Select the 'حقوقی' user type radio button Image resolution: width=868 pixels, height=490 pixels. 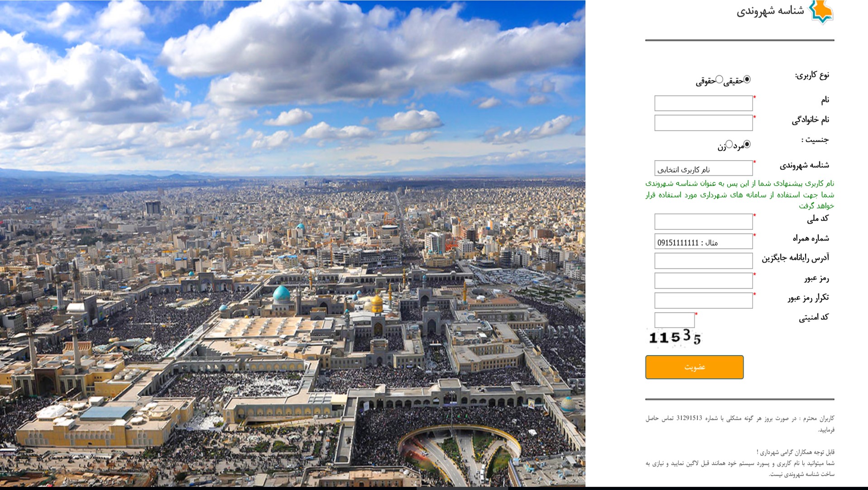719,80
